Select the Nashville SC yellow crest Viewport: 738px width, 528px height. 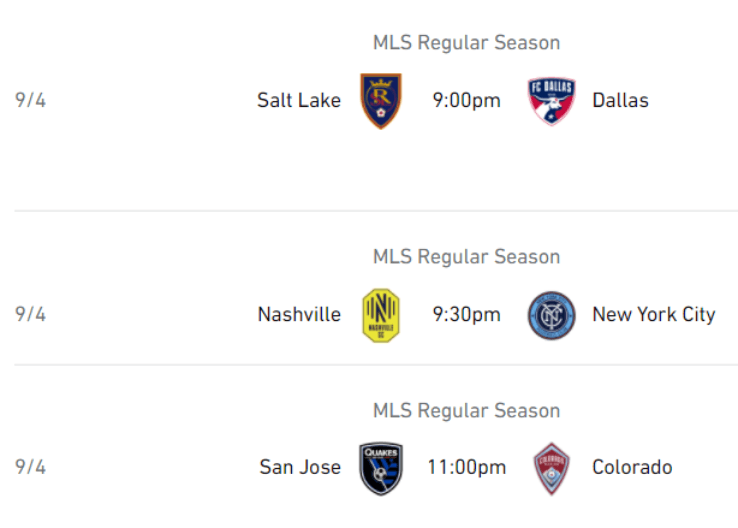click(381, 315)
